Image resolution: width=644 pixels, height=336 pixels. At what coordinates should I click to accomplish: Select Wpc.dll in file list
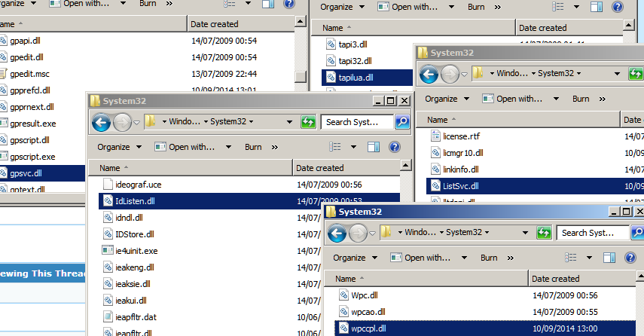(x=365, y=295)
